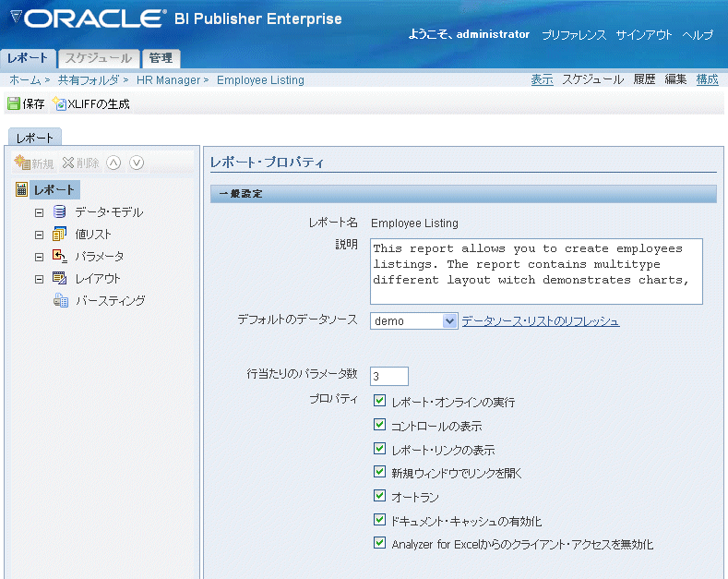728x579 pixels.
Task: Open プリファレンス preferences link
Action: (574, 35)
